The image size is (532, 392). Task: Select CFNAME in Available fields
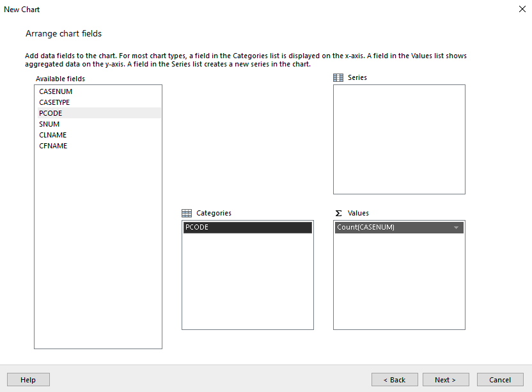pyautogui.click(x=53, y=146)
